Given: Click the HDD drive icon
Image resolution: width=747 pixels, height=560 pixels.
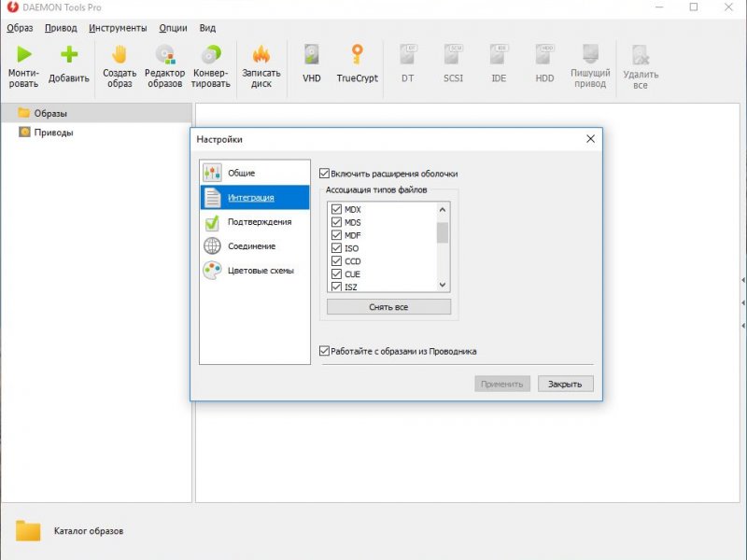Looking at the screenshot, I should click(544, 54).
